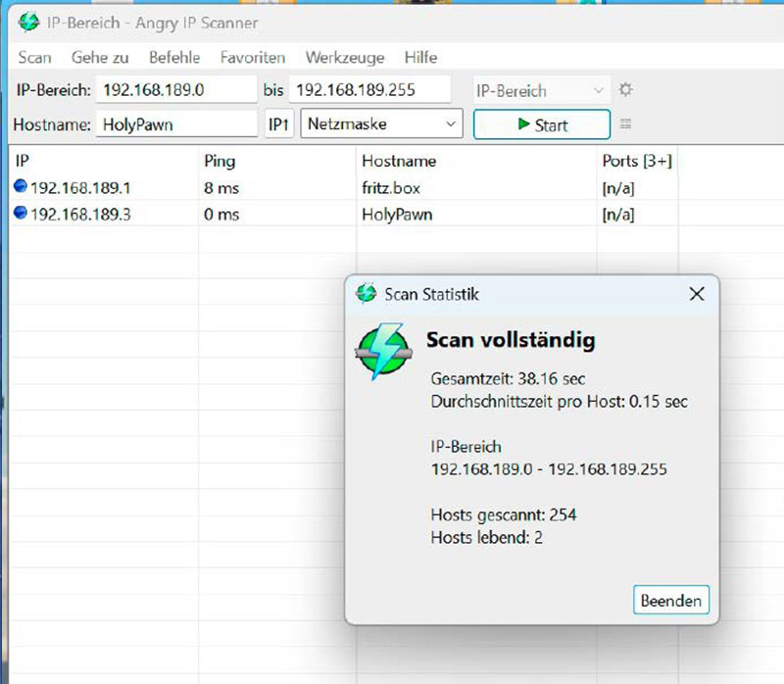The height and width of the screenshot is (684, 784).
Task: Open the Befehle menu
Action: pyautogui.click(x=174, y=58)
